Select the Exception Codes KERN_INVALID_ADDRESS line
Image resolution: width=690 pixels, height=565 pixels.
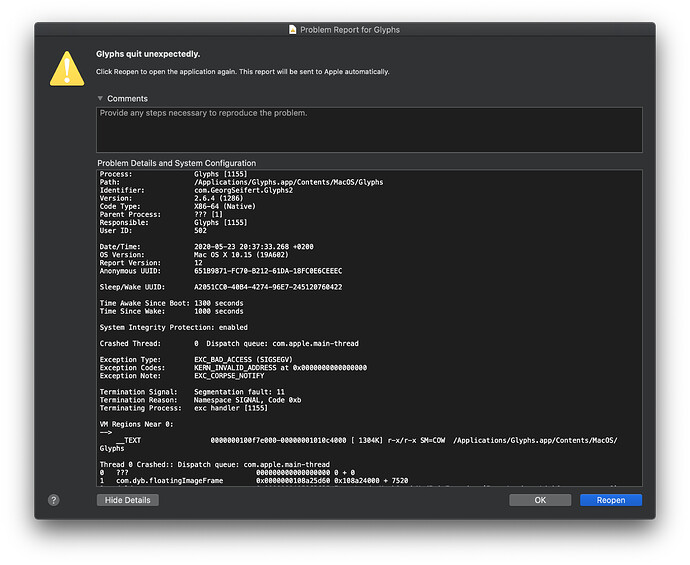(233, 368)
